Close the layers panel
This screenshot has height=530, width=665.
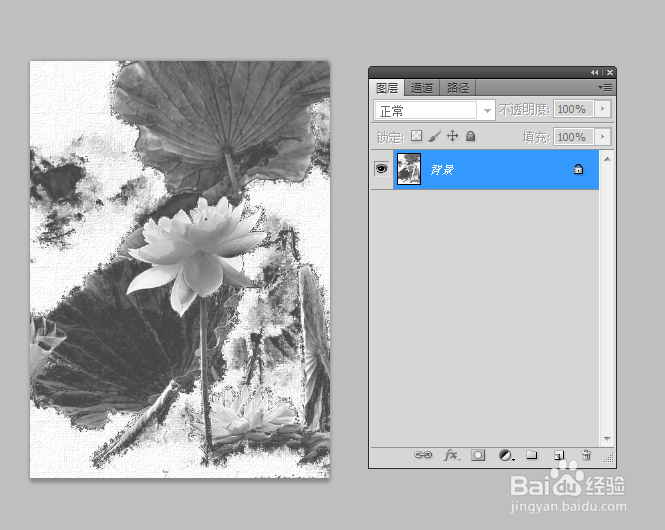pos(610,73)
